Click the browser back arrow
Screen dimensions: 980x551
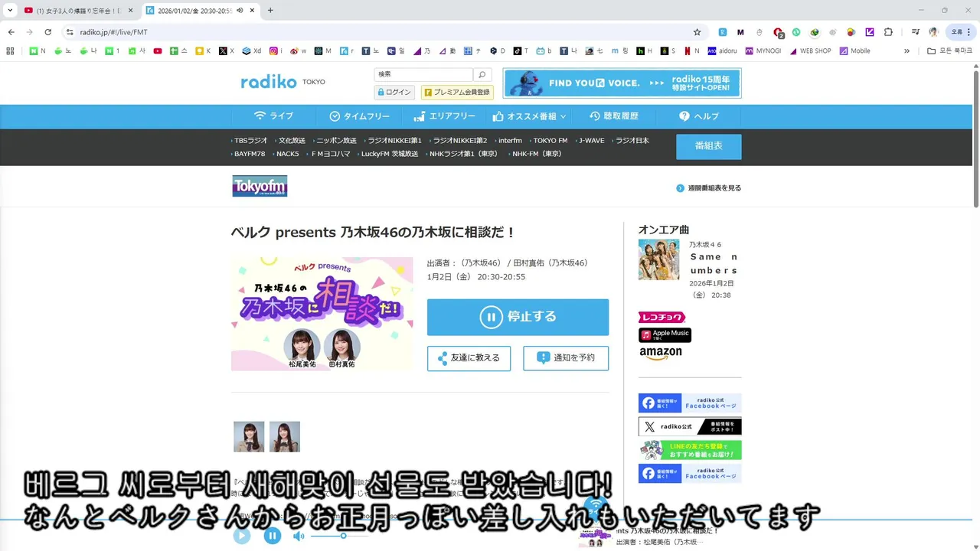[x=11, y=32]
